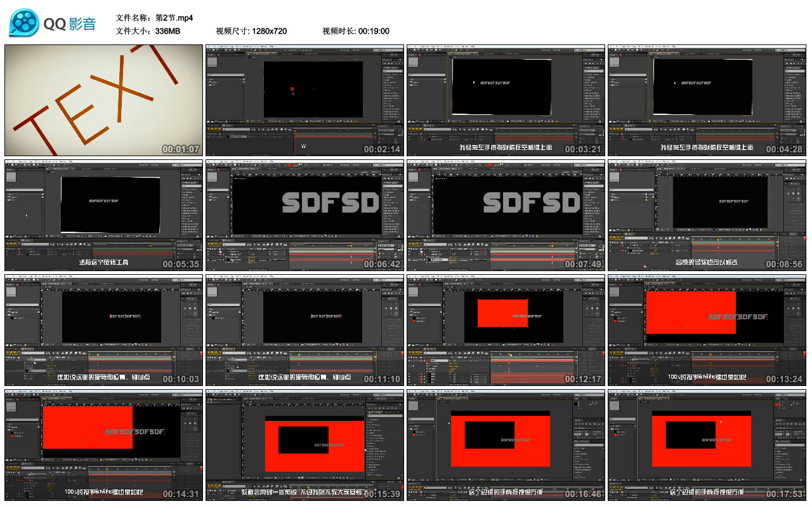Jump to the 00:14:31 frame thumbnail
Viewport: 812px width, 506px height.
click(x=103, y=445)
